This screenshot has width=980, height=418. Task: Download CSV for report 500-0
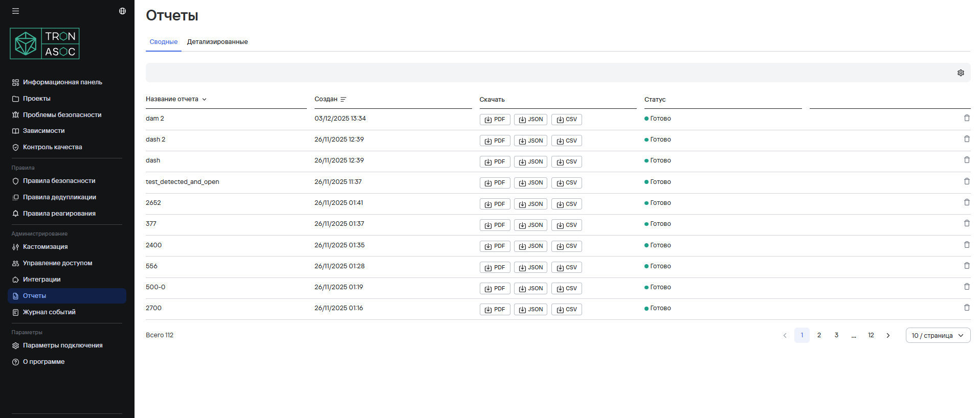(x=566, y=288)
